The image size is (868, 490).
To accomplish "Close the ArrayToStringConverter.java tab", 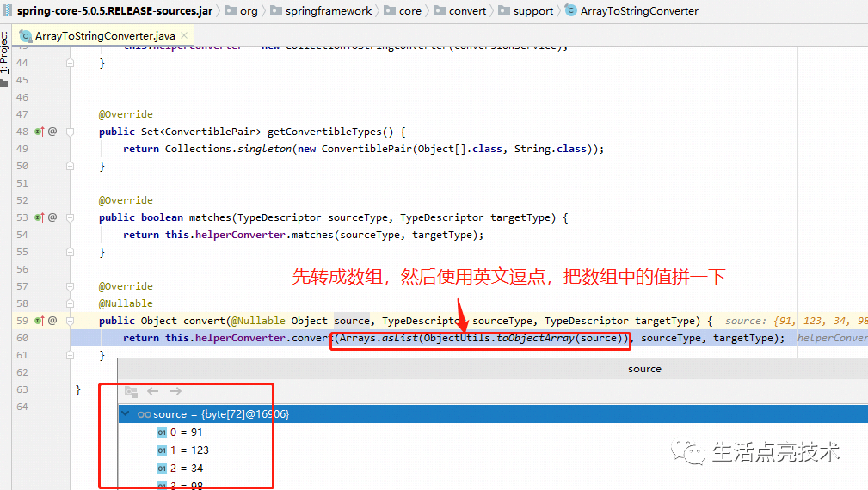I will [x=184, y=35].
